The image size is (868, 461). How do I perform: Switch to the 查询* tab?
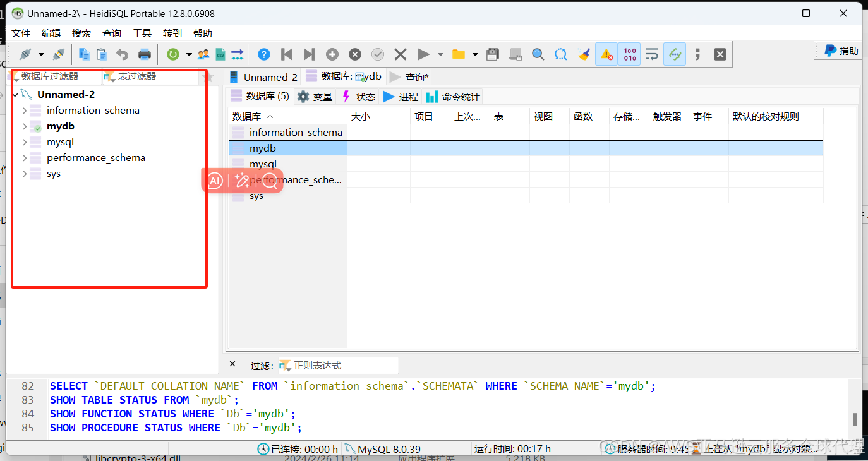(x=409, y=77)
